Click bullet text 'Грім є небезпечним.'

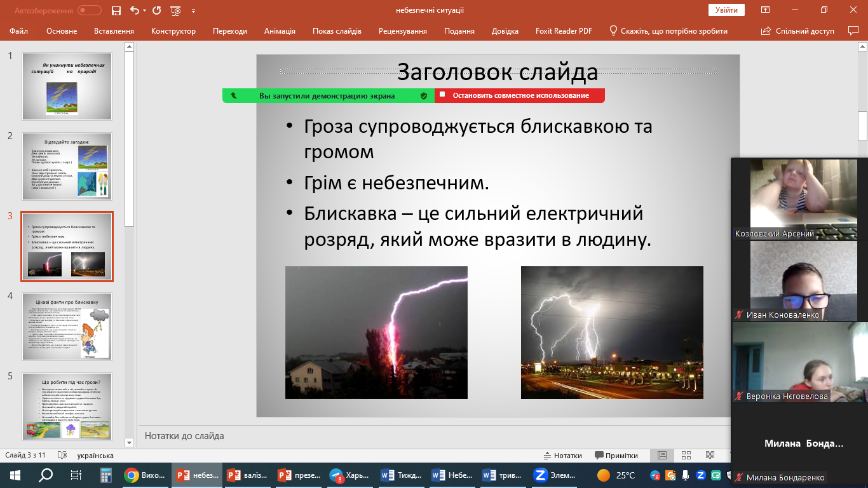point(397,184)
